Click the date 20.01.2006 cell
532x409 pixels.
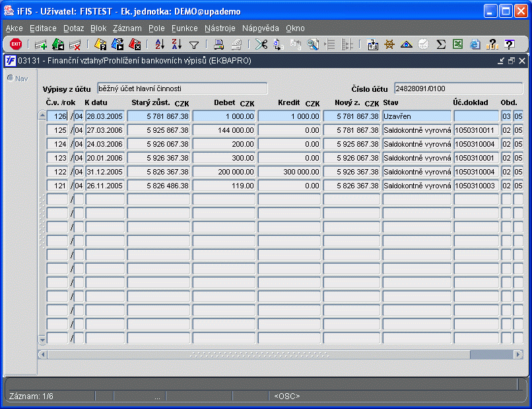click(105, 158)
